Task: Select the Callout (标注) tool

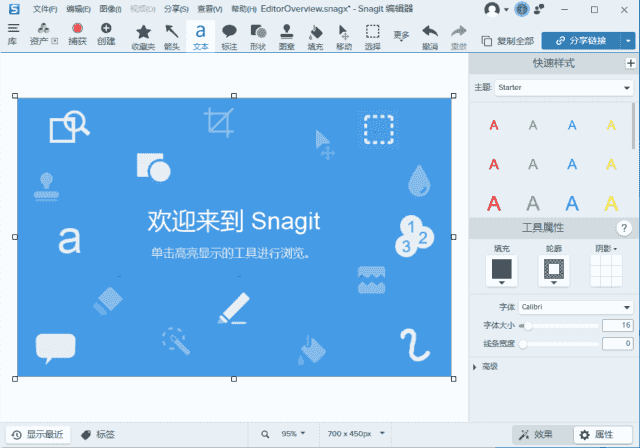Action: point(229,36)
